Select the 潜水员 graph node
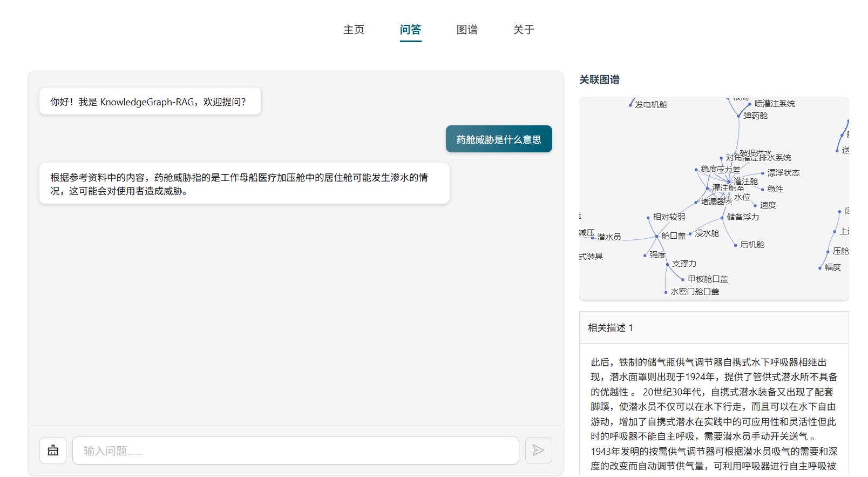868x477 pixels. 593,238
